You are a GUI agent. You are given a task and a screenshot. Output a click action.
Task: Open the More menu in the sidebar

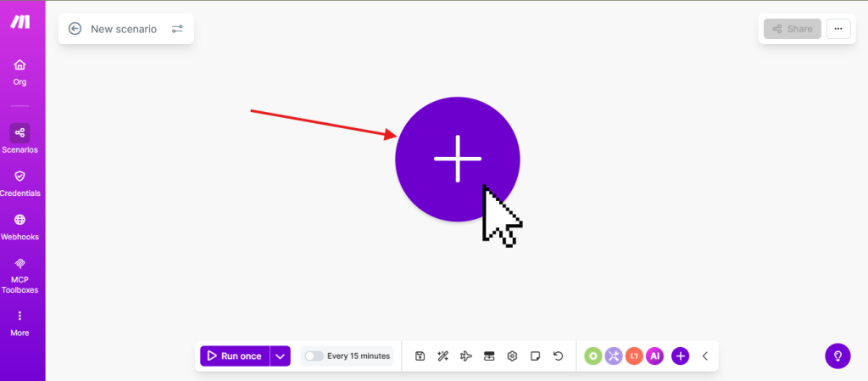[20, 323]
